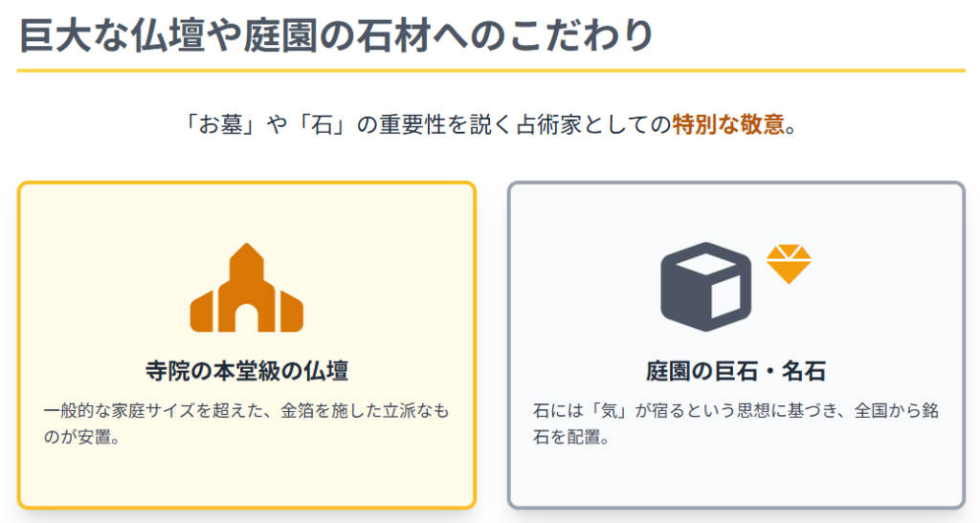Open the 庭園の巨石・名石 card title
This screenshot has width=980, height=523.
point(735,371)
